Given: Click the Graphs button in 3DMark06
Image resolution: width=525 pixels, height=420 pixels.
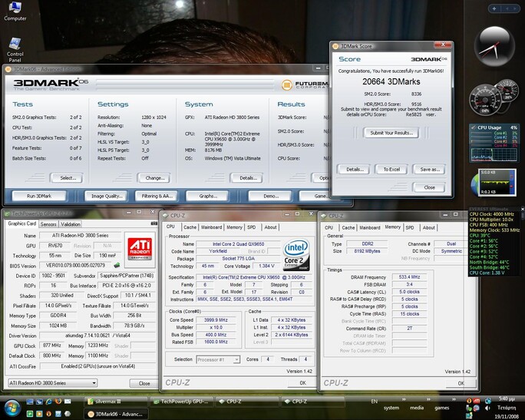Looking at the screenshot, I should [x=207, y=196].
